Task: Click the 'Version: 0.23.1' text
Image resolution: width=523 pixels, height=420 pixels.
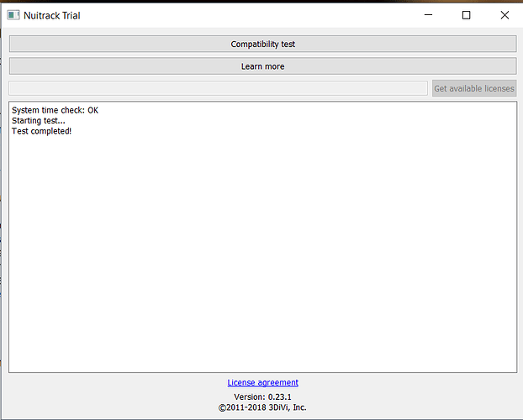Action: click(x=262, y=396)
